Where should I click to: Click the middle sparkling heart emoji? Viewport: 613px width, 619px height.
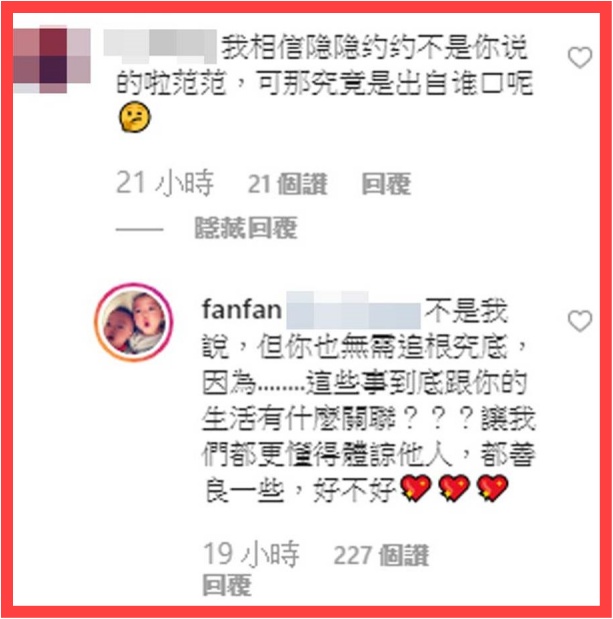coord(454,488)
